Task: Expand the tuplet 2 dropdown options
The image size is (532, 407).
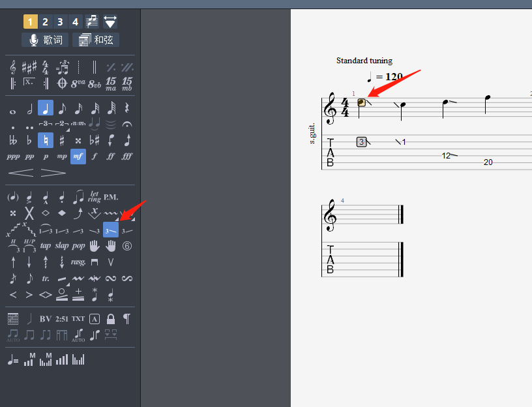Action: pyautogui.click(x=68, y=128)
